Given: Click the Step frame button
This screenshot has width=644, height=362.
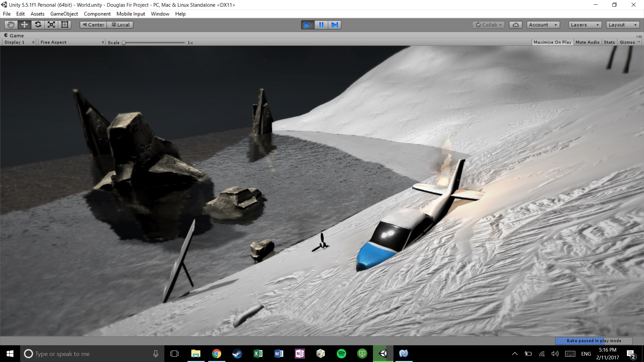Looking at the screenshot, I should click(334, 25).
